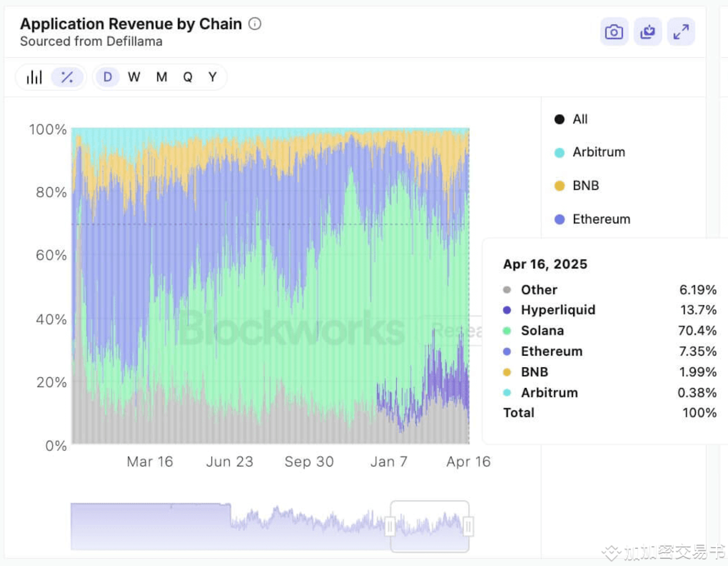The height and width of the screenshot is (566, 728).
Task: Click the left handle of the range slider
Action: (x=390, y=526)
